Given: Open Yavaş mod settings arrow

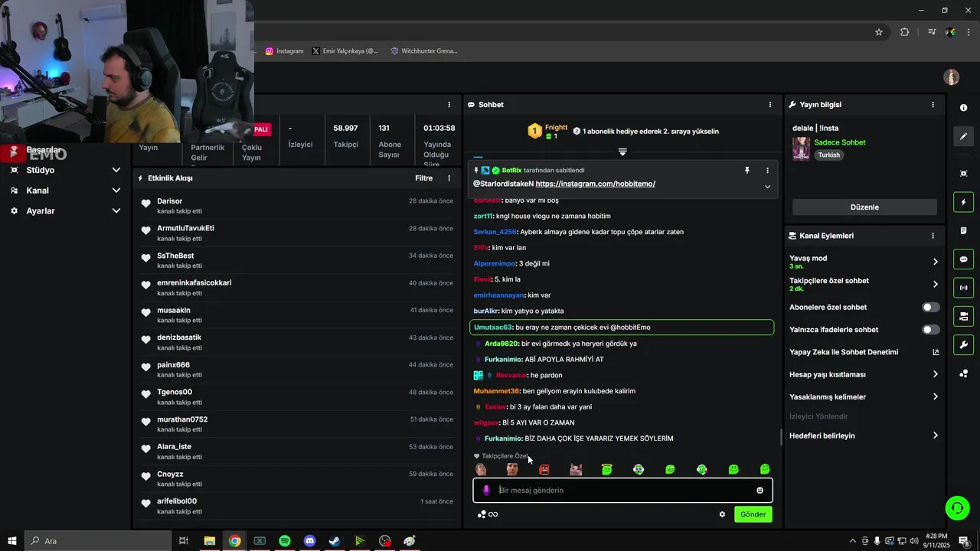Looking at the screenshot, I should tap(935, 262).
